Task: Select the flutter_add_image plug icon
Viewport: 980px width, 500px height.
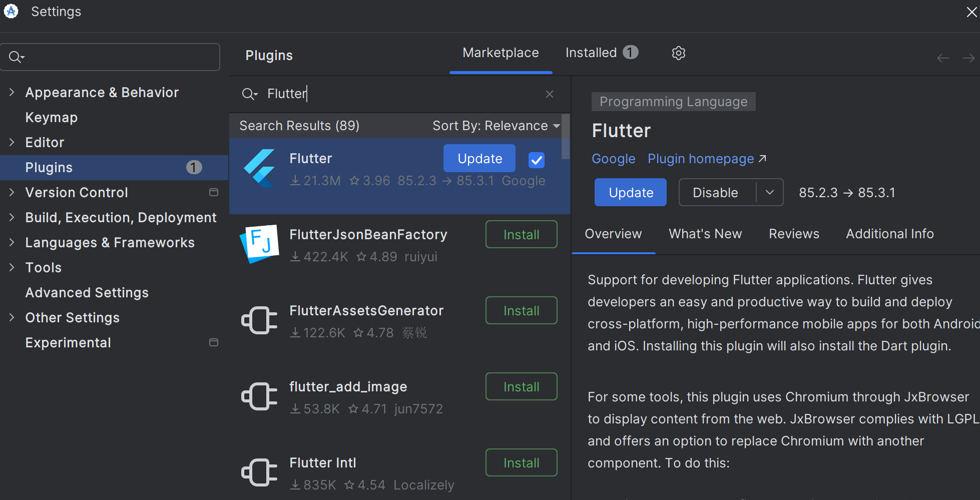Action: [x=259, y=396]
